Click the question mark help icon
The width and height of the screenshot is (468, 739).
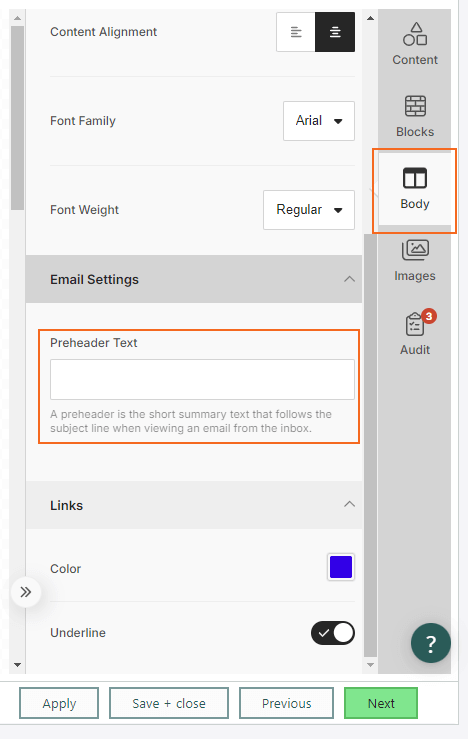(430, 643)
